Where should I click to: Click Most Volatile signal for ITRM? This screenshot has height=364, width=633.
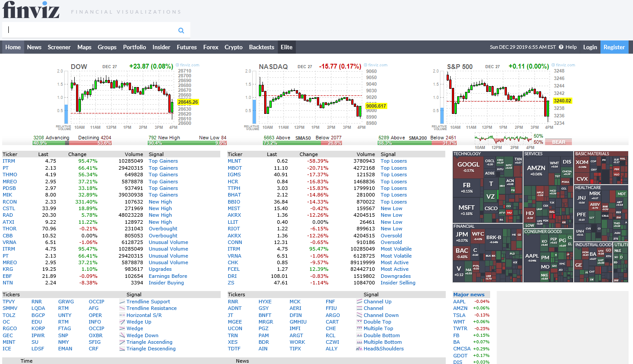[396, 249]
